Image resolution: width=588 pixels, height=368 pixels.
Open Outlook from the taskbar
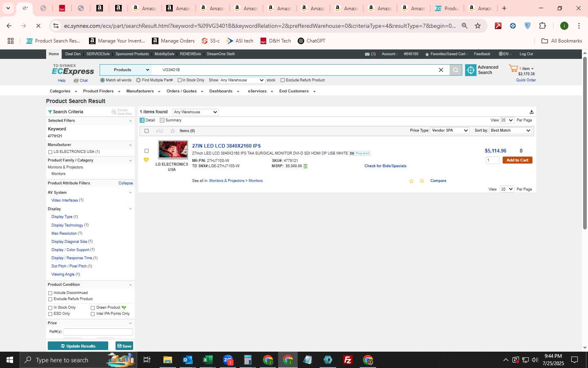(187, 360)
